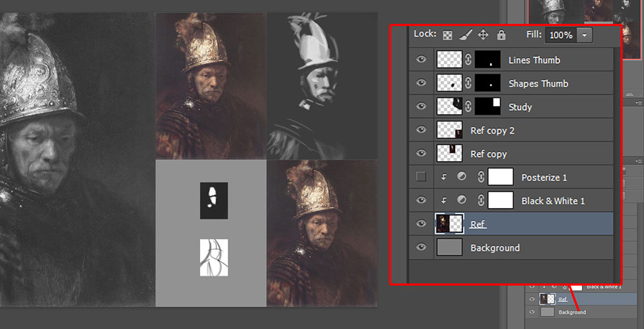This screenshot has width=644, height=329.
Task: Select the Study layer mask thumbnail
Action: [x=487, y=106]
